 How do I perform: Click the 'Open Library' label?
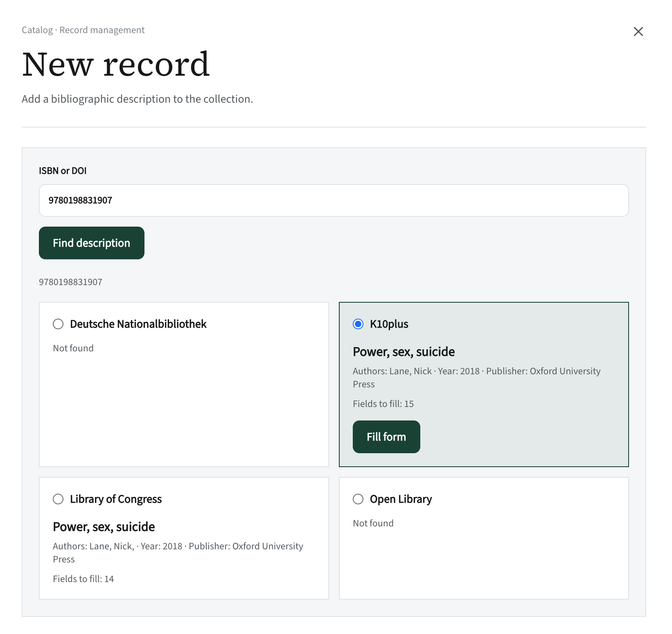(401, 499)
